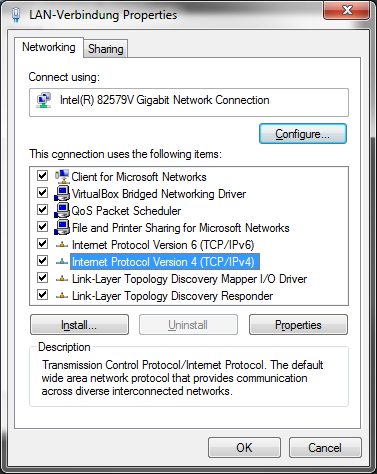
Task: Click the Topology Discovery Responder icon
Action: pos(62,296)
